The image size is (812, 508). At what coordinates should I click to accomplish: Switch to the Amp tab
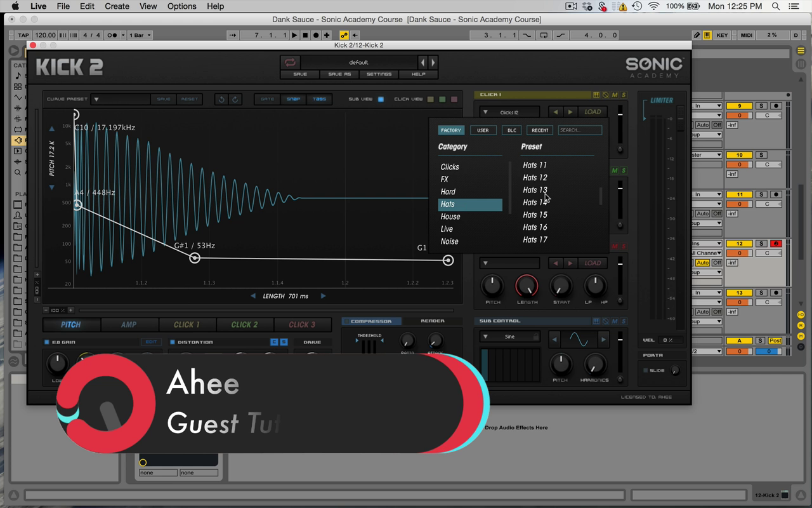[129, 324]
